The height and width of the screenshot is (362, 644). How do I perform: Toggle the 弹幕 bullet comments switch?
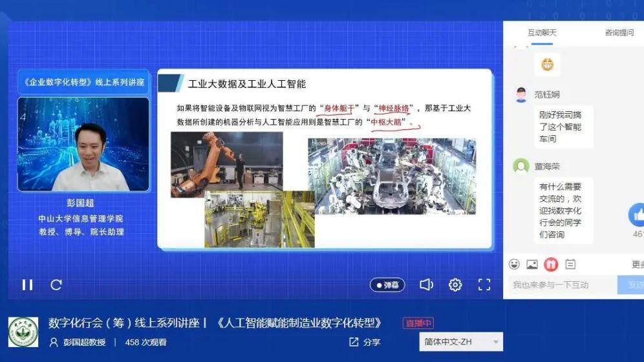coord(387,285)
